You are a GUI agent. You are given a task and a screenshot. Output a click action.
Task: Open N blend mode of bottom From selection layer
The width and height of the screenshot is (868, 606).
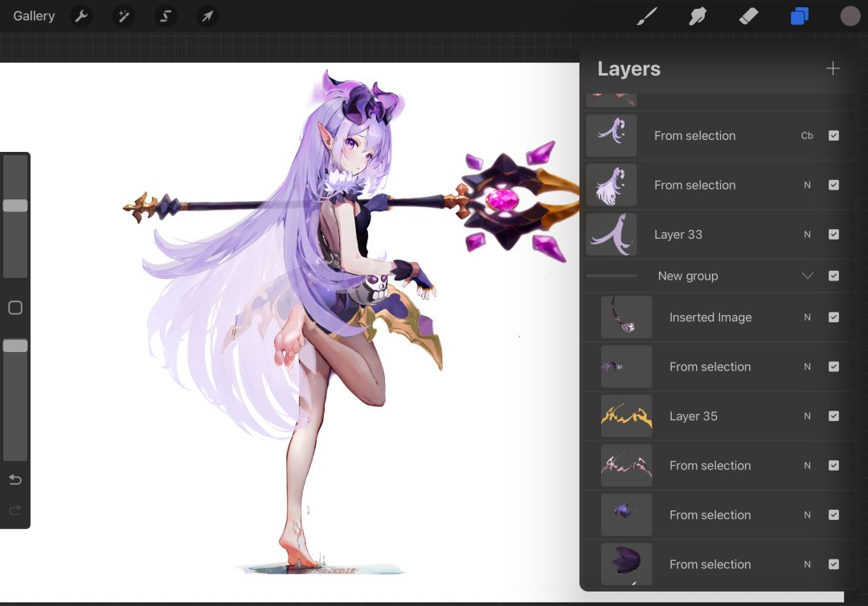click(807, 564)
